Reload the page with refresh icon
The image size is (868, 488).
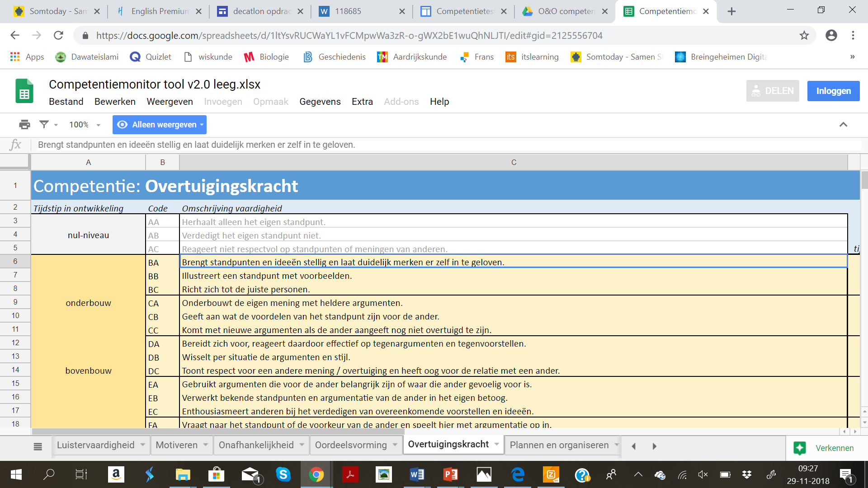pos(58,36)
